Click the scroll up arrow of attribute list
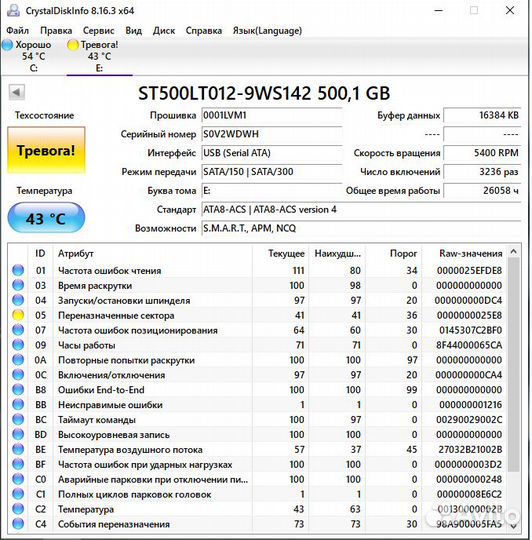This screenshot has width=532, height=540. (513, 252)
